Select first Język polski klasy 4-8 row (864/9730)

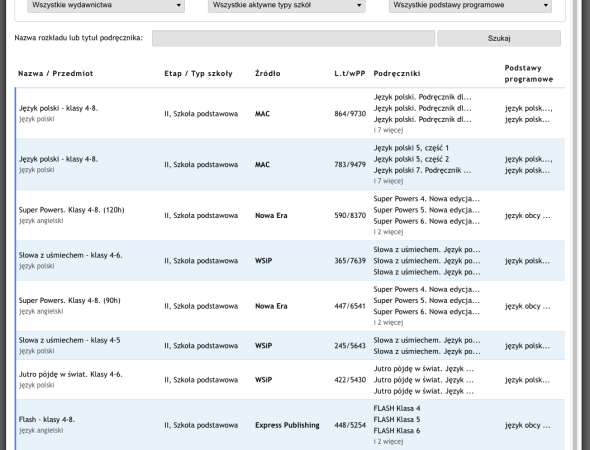[x=290, y=113]
